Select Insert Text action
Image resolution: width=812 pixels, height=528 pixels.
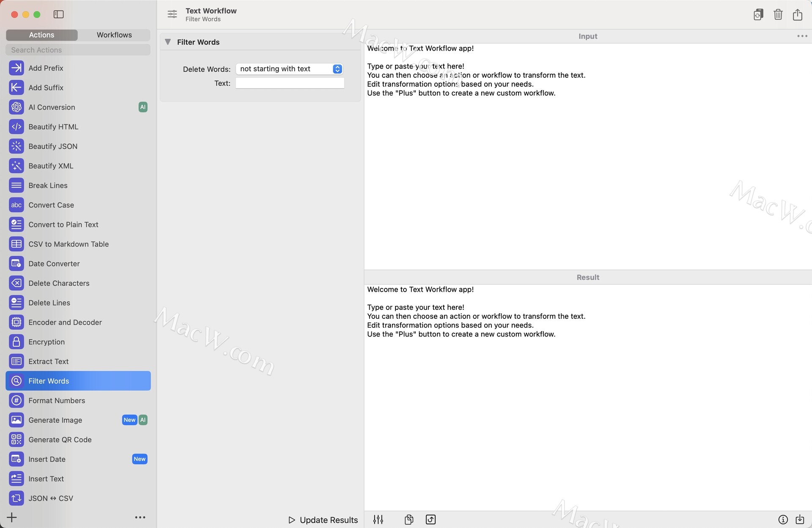[78, 479]
